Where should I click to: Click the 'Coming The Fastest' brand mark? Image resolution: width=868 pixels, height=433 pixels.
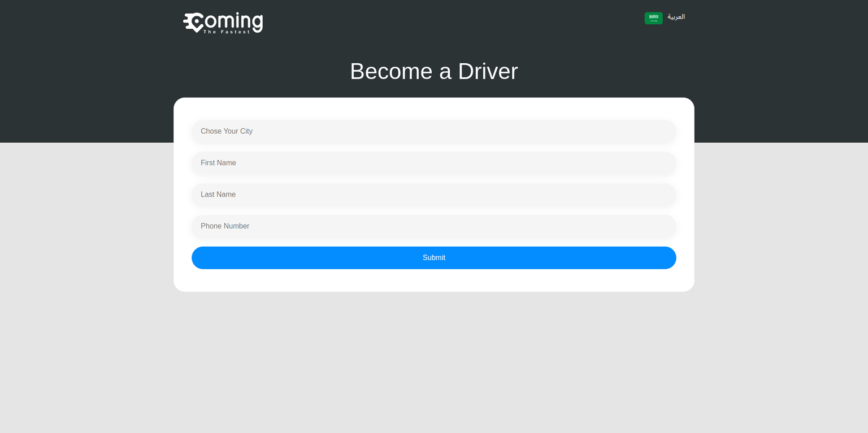click(223, 23)
